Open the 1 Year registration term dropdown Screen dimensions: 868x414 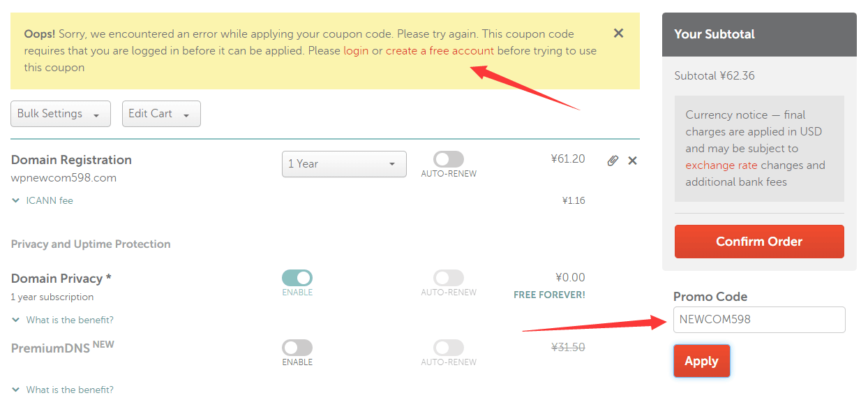tap(344, 163)
